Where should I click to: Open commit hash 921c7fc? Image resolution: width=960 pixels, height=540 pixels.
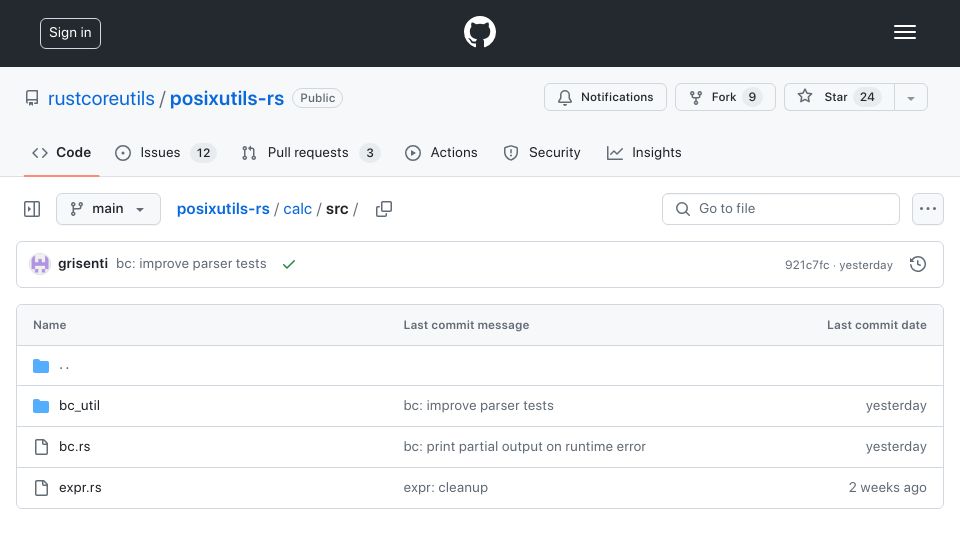click(807, 265)
